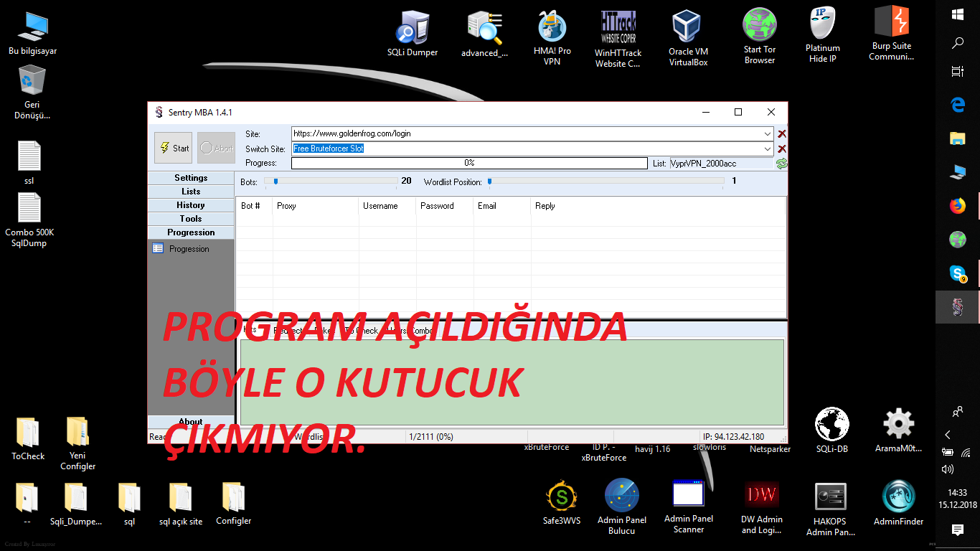
Task: Click the green refresh list icon
Action: (781, 164)
